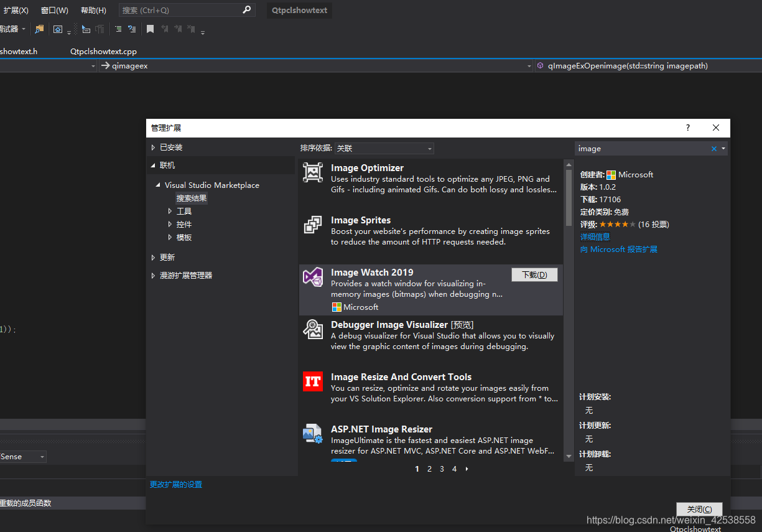
Task: Switch to the showtext.h tab
Action: (x=19, y=52)
